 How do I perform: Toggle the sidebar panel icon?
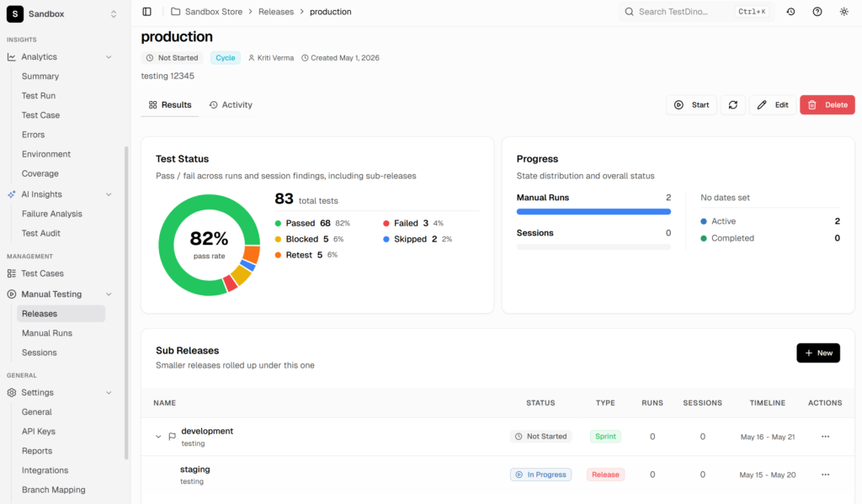146,12
